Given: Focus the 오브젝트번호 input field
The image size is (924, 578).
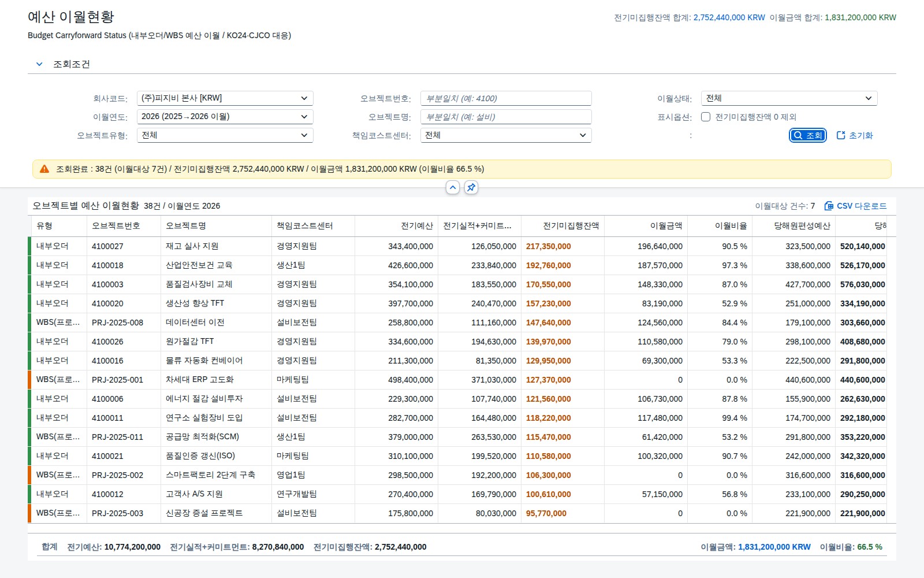Looking at the screenshot, I should pyautogui.click(x=506, y=98).
